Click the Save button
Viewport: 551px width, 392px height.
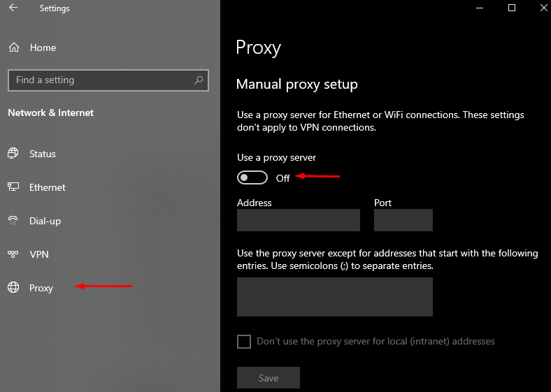click(x=269, y=378)
